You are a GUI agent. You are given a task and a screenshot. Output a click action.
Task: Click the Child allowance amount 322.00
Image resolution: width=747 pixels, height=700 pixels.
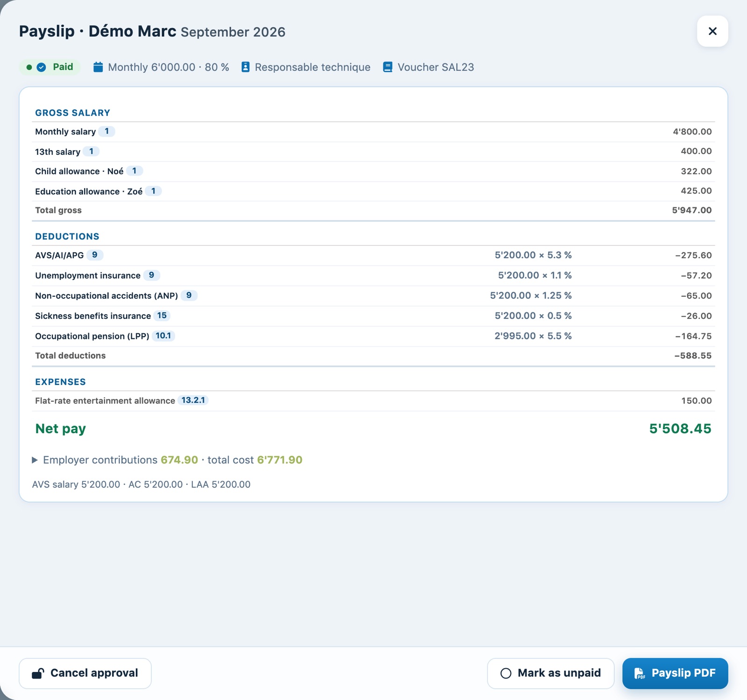(696, 171)
